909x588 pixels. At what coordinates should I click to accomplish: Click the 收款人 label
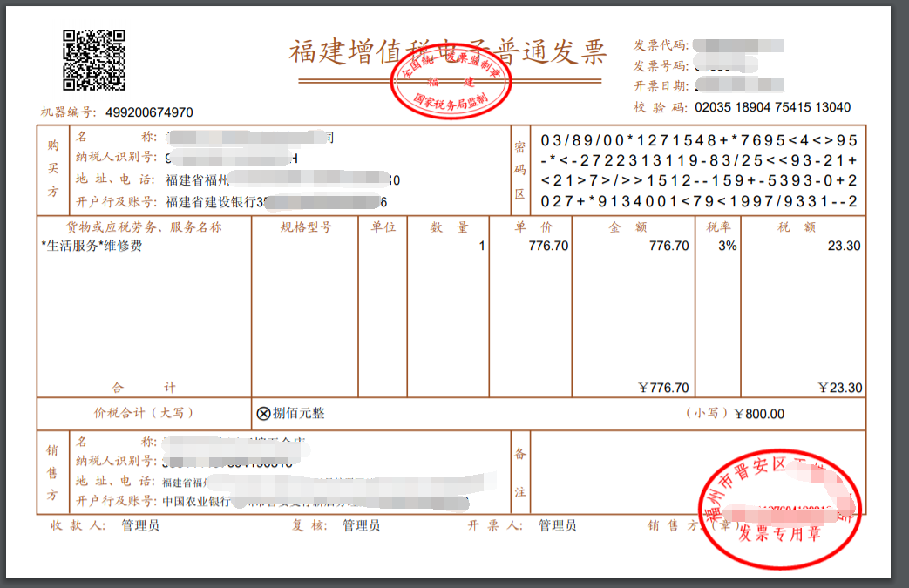pos(78,525)
